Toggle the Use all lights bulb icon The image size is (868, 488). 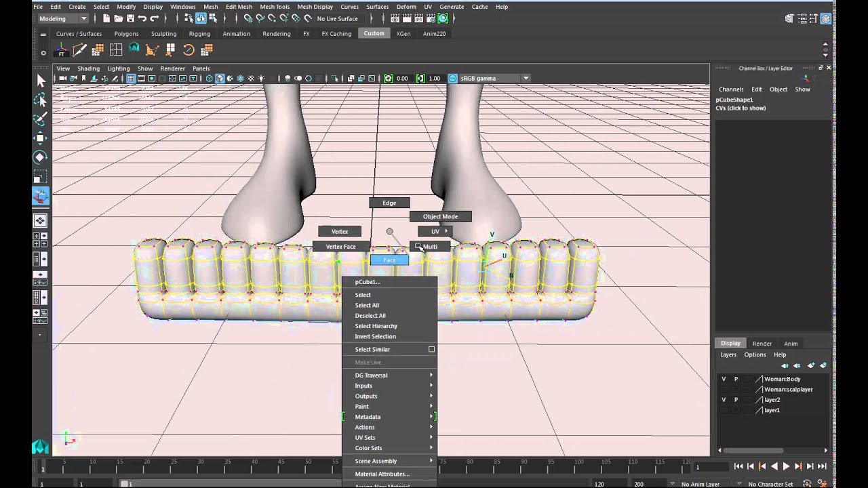262,79
